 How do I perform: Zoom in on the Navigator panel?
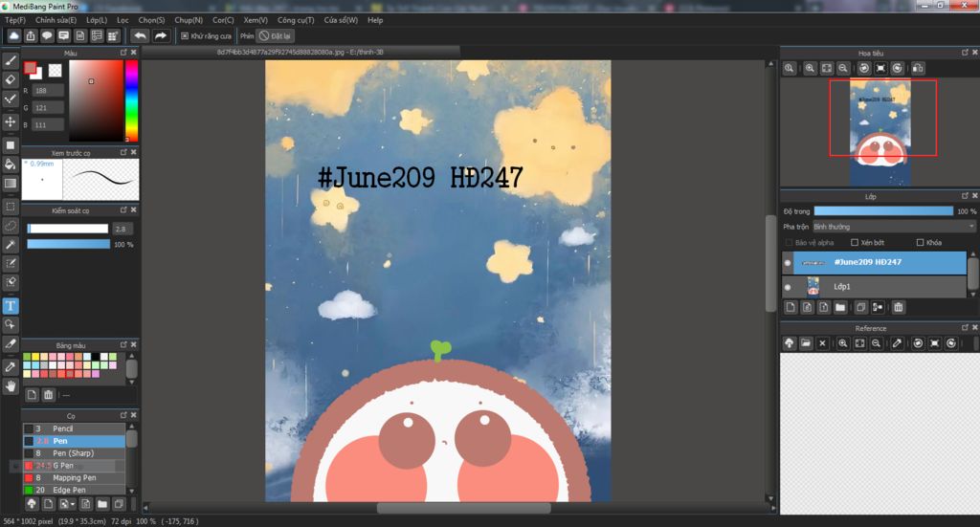tap(810, 68)
